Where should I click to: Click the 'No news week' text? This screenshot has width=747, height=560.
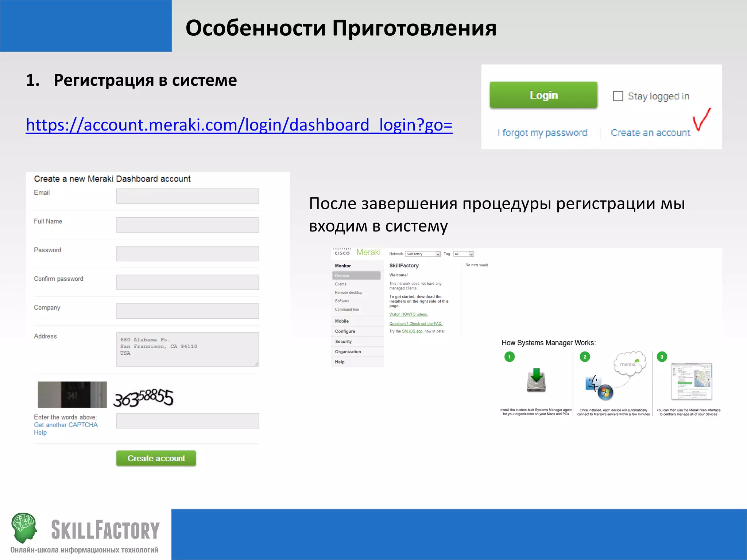[x=476, y=265]
